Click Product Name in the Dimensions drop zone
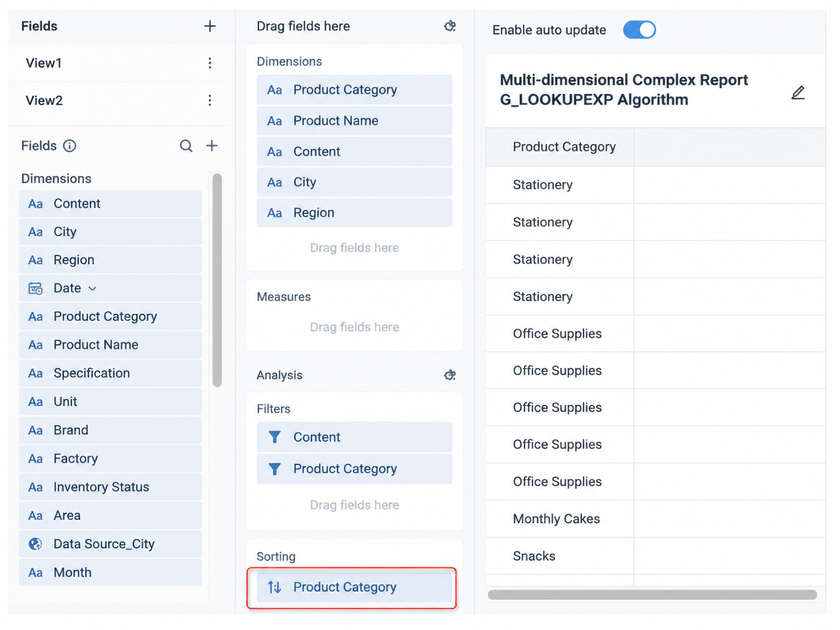Screen dimensions: 840x630 tap(354, 121)
